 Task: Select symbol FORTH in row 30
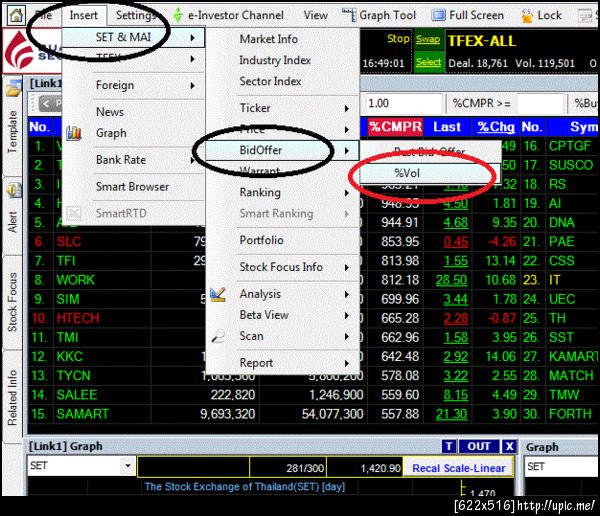point(571,414)
